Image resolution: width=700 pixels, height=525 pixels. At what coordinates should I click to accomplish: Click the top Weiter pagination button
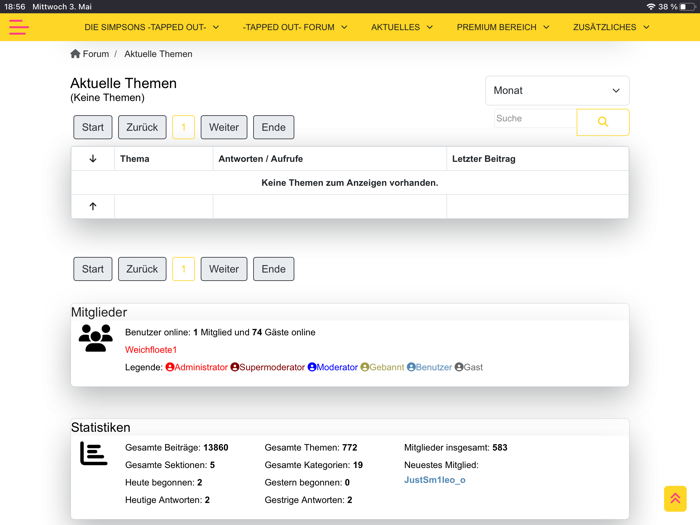(x=224, y=127)
